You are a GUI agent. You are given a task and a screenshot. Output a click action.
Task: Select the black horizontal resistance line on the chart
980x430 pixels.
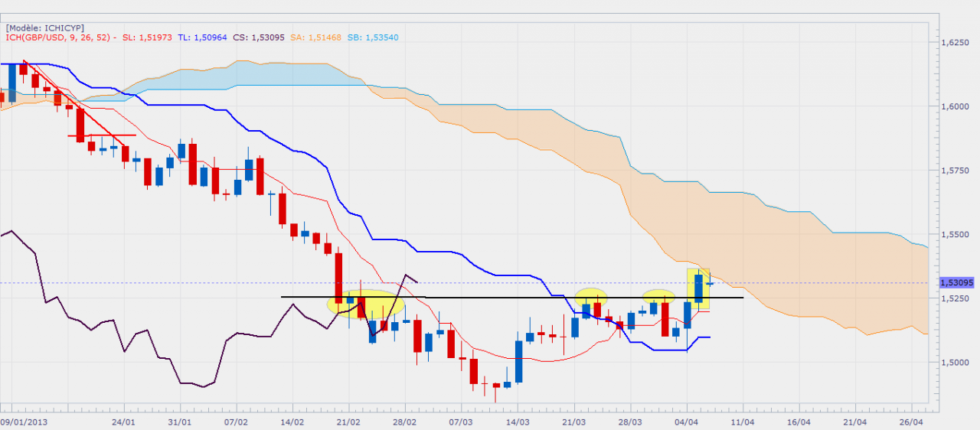click(x=511, y=297)
